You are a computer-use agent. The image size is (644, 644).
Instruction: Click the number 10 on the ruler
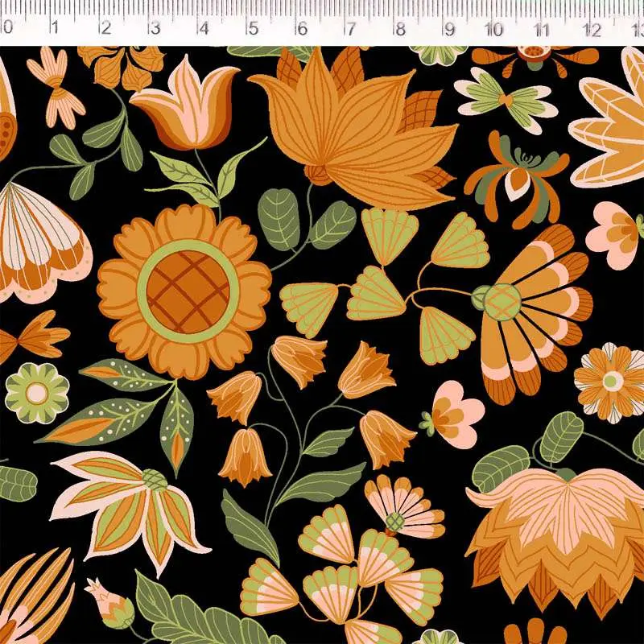(x=493, y=29)
